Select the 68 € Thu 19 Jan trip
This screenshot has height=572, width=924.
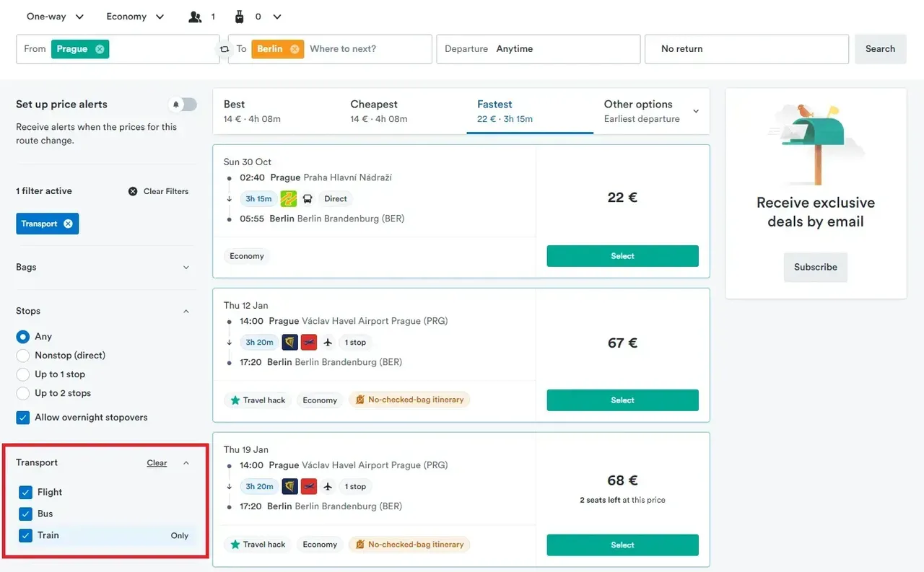click(622, 545)
